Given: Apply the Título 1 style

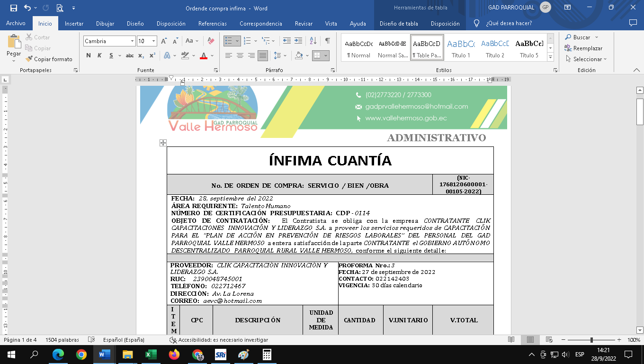Looking at the screenshot, I should tap(461, 47).
